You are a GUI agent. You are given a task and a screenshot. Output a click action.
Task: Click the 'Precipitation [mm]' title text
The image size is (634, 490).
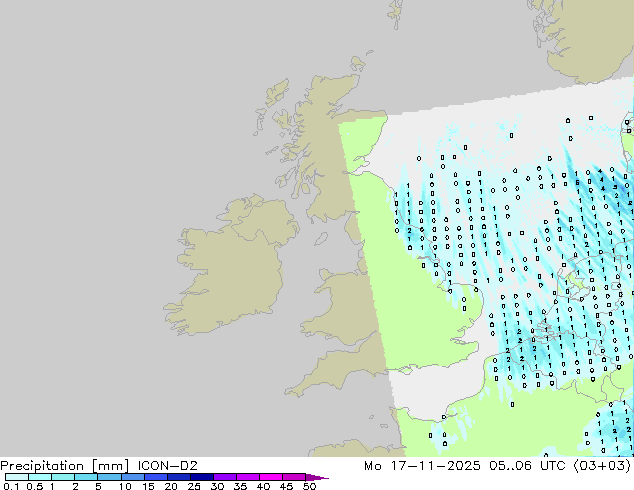(65, 466)
